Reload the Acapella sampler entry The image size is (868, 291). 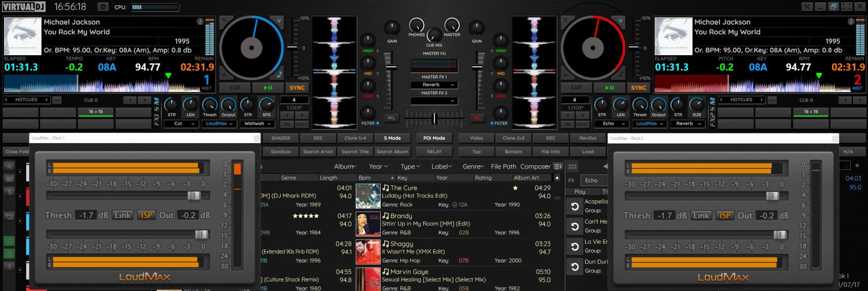575,206
